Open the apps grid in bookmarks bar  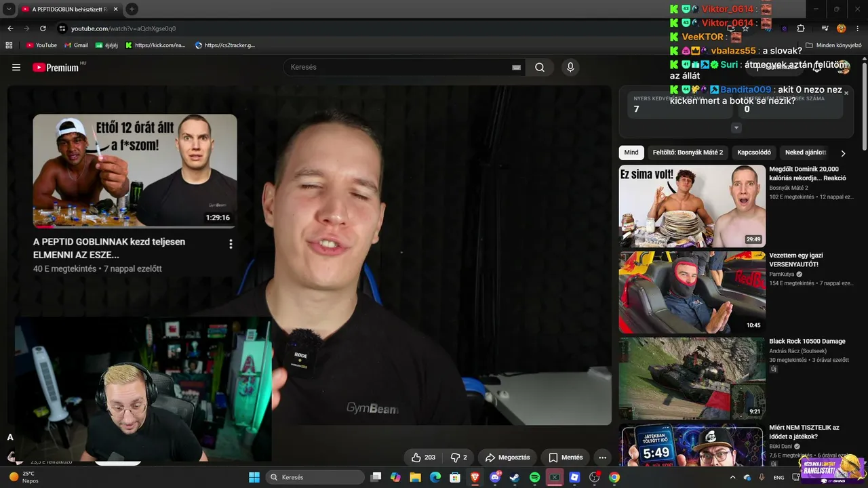point(9,45)
